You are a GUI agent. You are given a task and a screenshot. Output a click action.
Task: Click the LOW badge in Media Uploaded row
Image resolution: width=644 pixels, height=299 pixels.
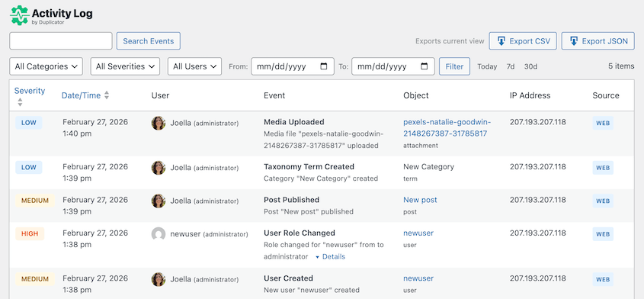(x=29, y=123)
